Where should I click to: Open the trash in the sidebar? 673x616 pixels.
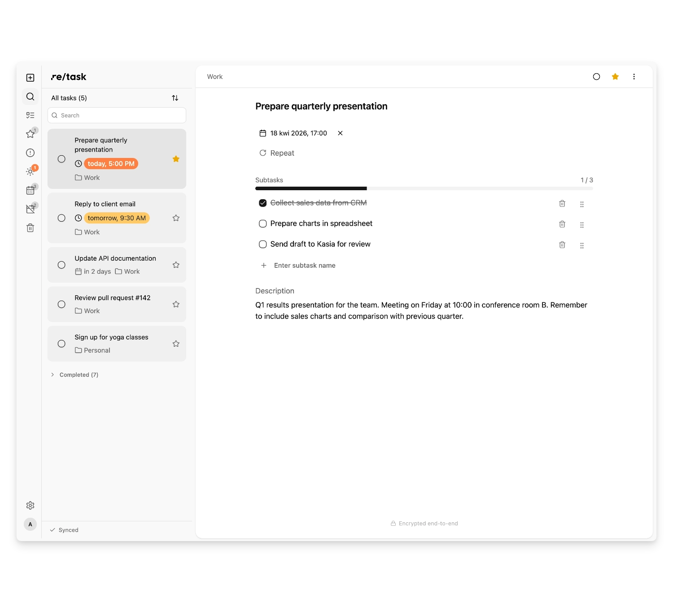(30, 228)
